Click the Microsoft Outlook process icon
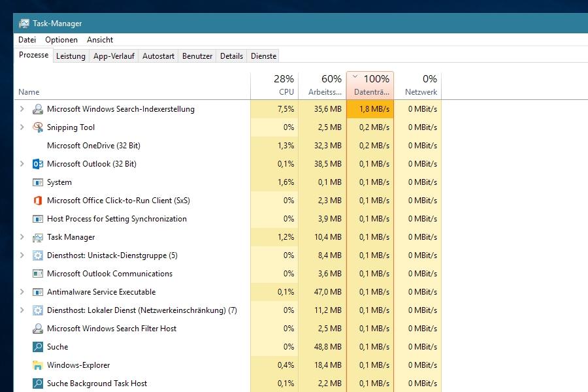Image resolution: width=588 pixels, height=392 pixels. coord(38,164)
